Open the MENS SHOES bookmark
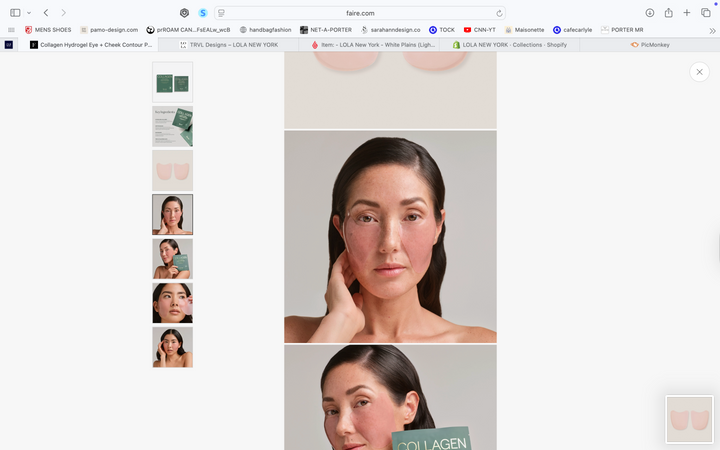The height and width of the screenshot is (450, 720). pos(48,30)
